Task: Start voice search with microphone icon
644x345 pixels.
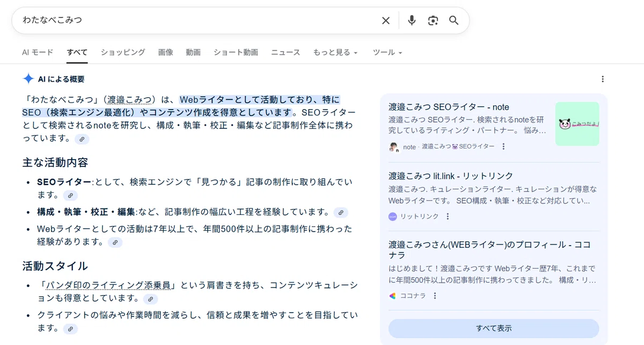Action: point(412,20)
